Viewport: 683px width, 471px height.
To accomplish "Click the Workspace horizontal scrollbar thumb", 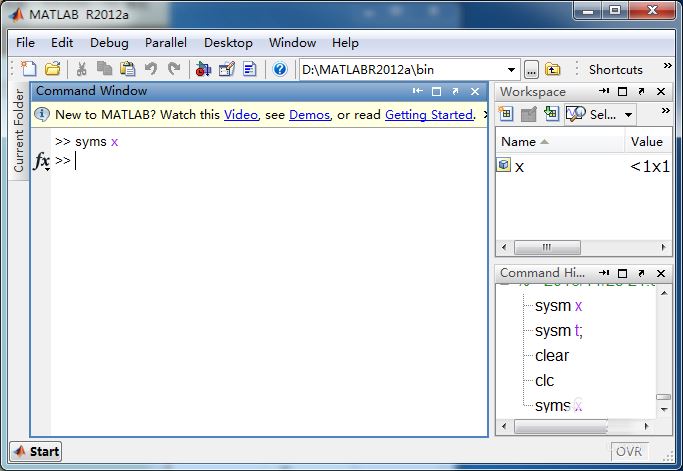I will [x=547, y=247].
